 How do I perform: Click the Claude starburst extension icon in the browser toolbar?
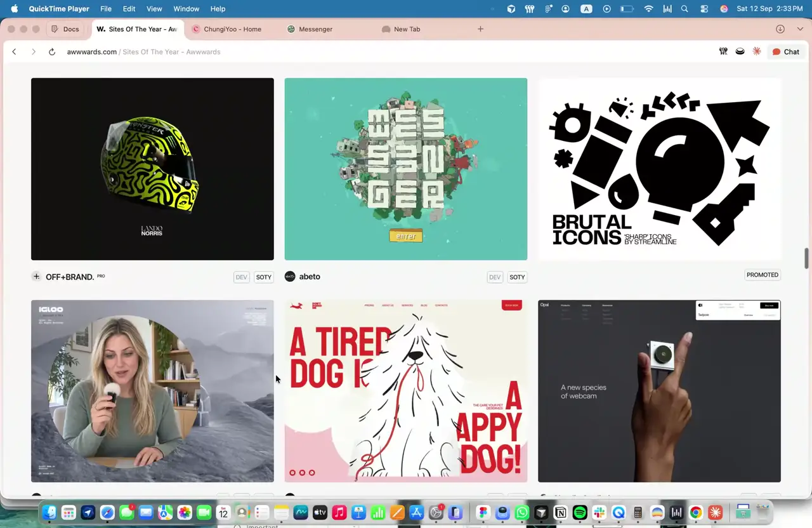pyautogui.click(x=756, y=51)
